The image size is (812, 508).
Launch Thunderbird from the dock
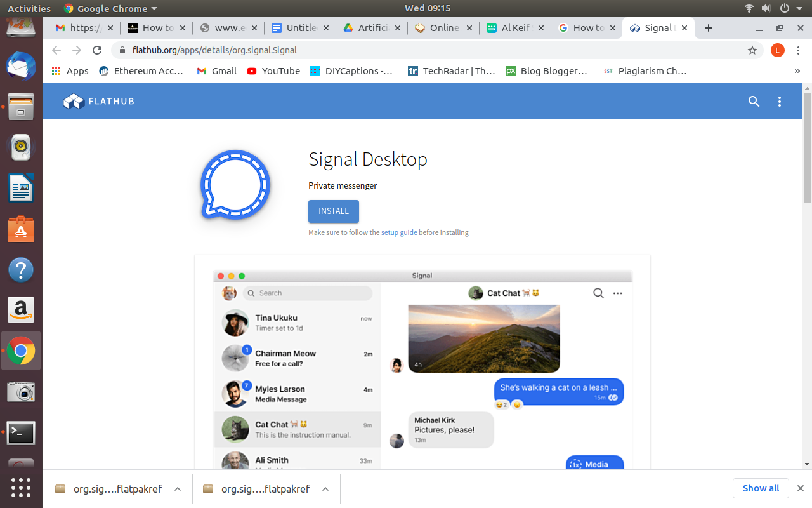[x=21, y=66]
